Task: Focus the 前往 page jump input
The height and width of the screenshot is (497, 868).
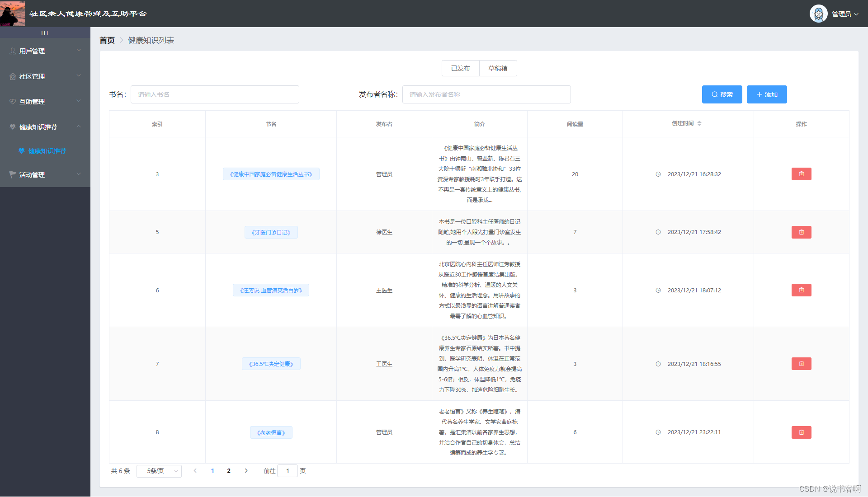Action: 288,471
